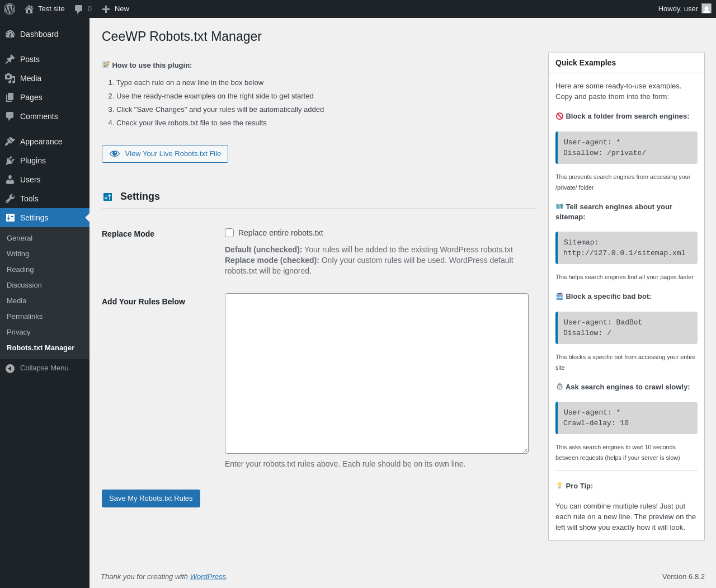Open the Permalinks settings submenu

tap(25, 317)
